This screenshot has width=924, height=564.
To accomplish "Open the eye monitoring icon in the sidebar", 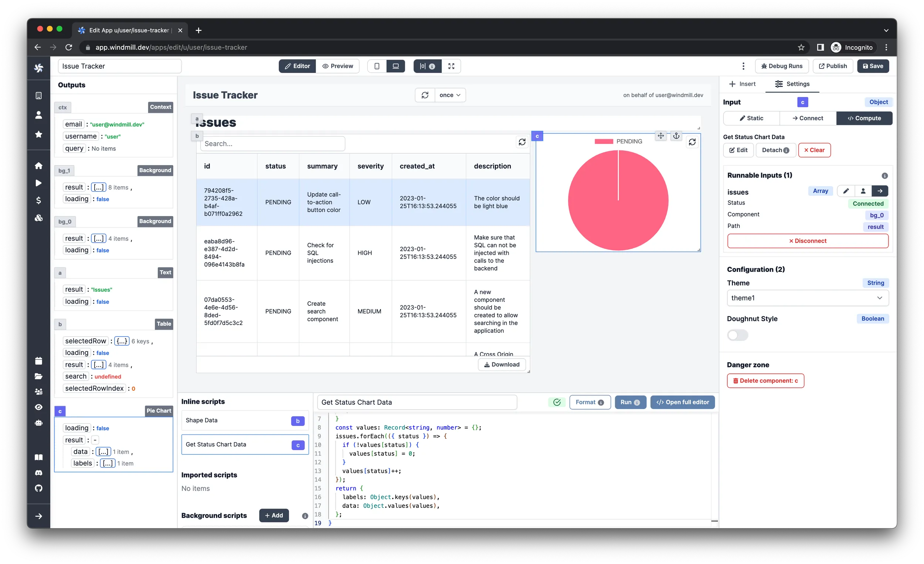I will click(x=39, y=407).
